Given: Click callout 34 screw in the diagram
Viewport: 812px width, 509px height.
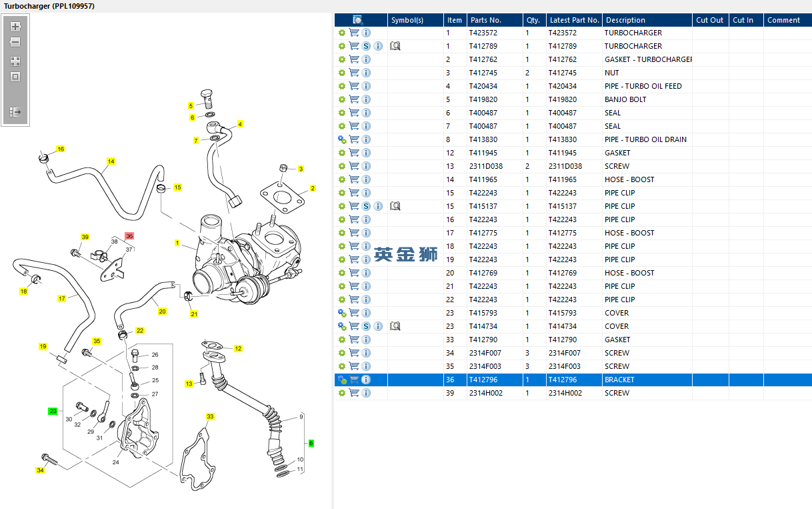Looking at the screenshot, I should [x=40, y=470].
